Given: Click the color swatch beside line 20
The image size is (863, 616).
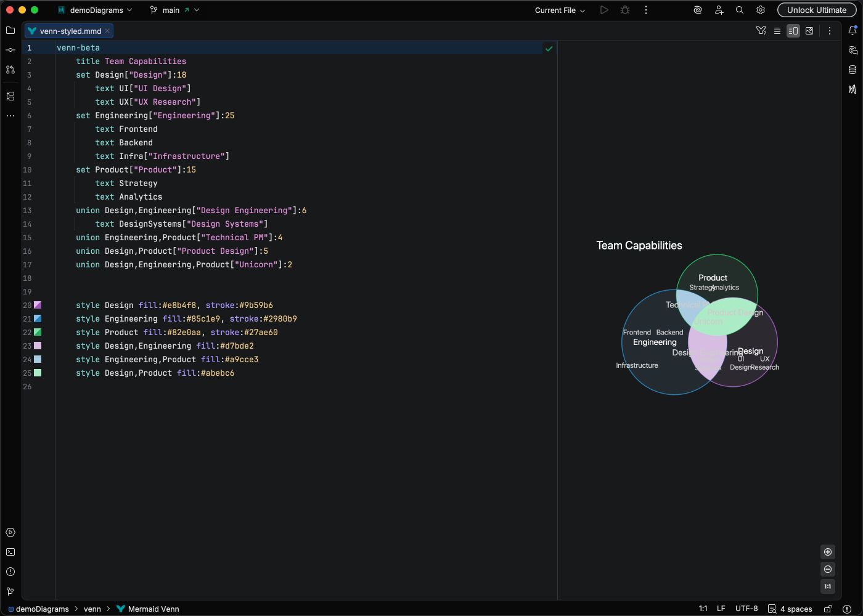Looking at the screenshot, I should [38, 305].
